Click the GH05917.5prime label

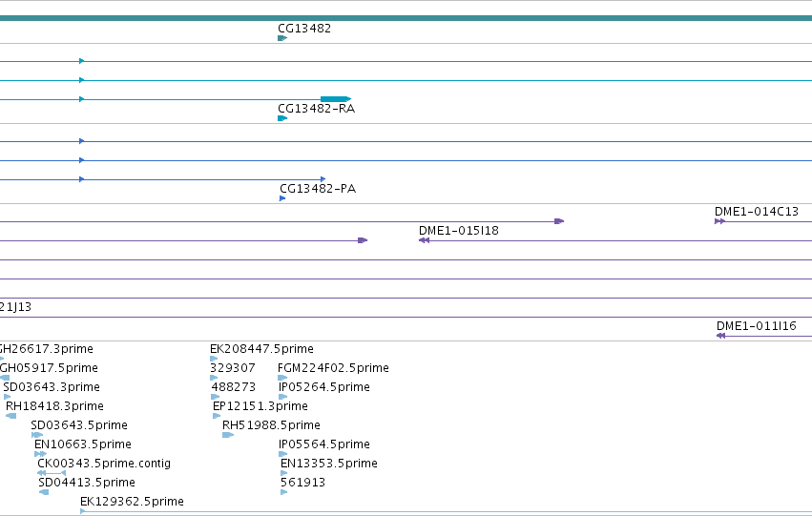coord(49,368)
